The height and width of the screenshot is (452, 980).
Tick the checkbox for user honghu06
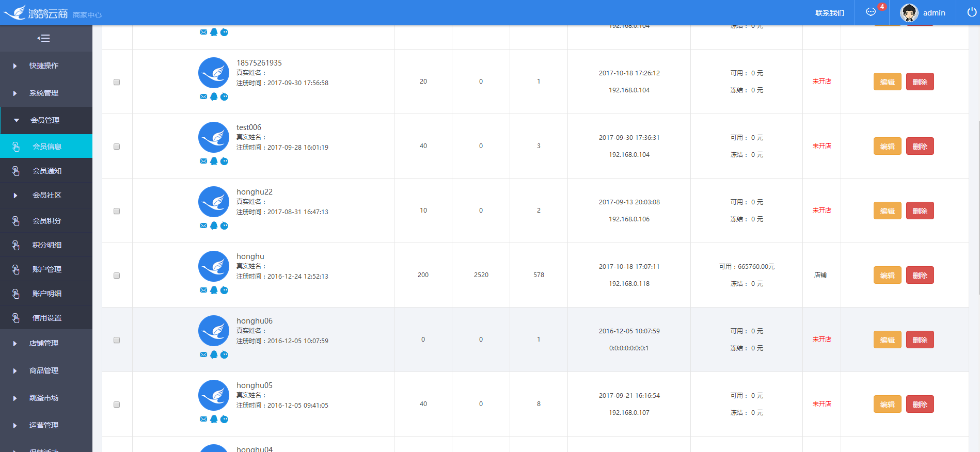click(x=117, y=340)
